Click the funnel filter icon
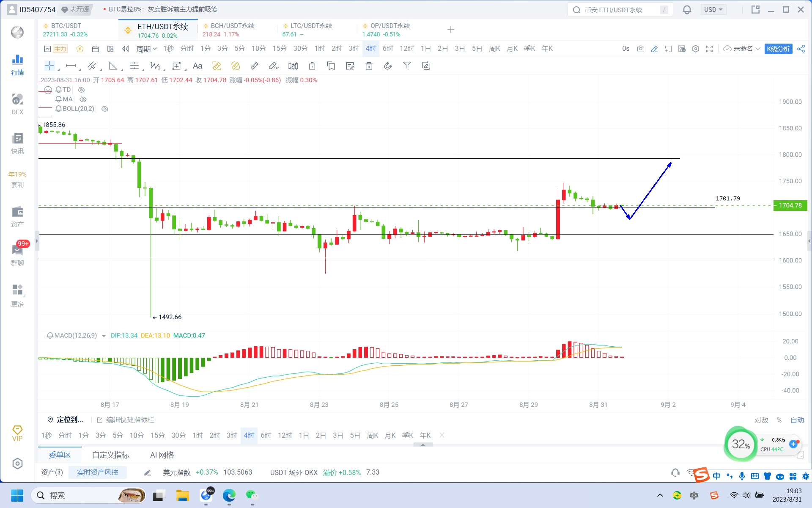This screenshot has width=812, height=508. click(x=406, y=66)
